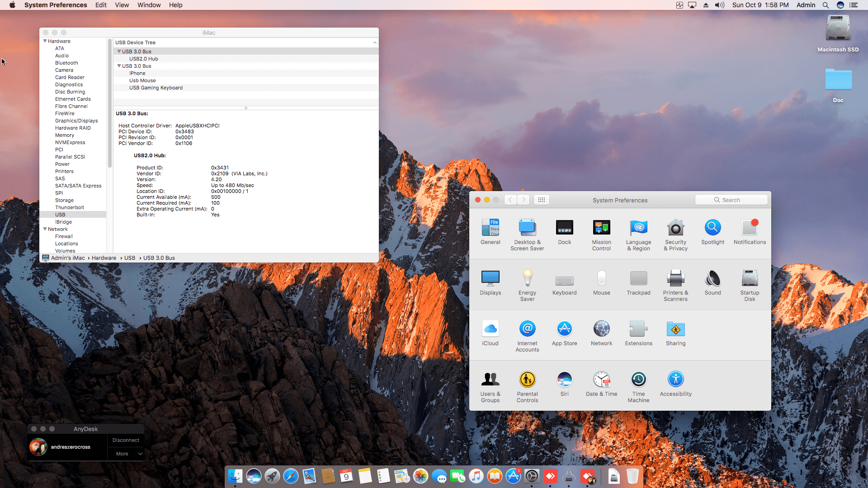
Task: Collapse the Hardware section in iMac sidebar
Action: pos(45,41)
